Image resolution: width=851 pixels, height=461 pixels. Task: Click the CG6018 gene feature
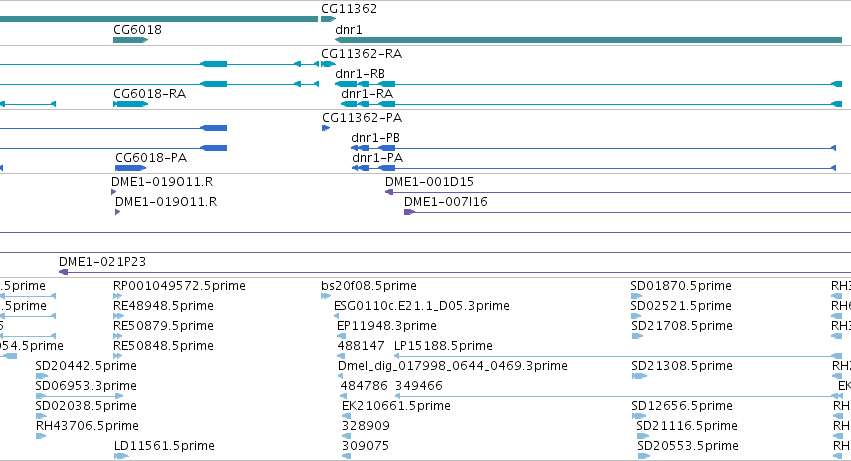(130, 40)
